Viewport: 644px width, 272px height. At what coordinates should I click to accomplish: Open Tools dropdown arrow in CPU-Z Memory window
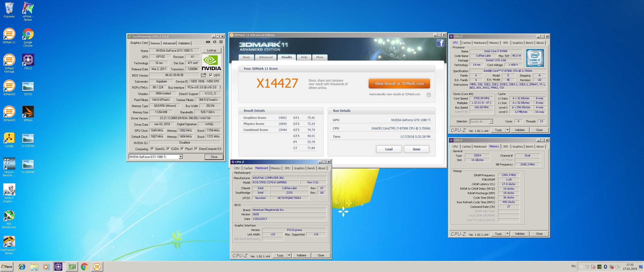(507, 234)
